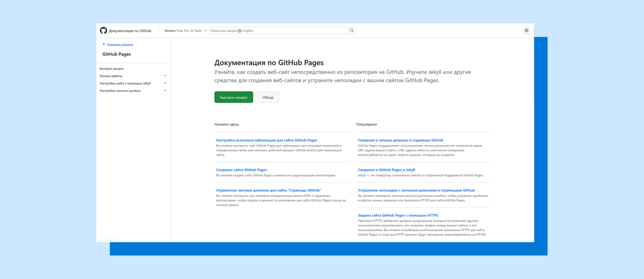Click the green Быстрое начало button

pos(234,97)
